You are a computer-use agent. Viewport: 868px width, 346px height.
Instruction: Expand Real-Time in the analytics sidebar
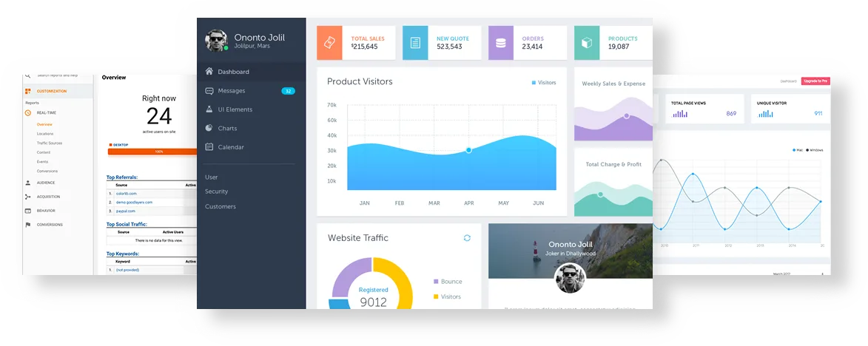coord(47,113)
